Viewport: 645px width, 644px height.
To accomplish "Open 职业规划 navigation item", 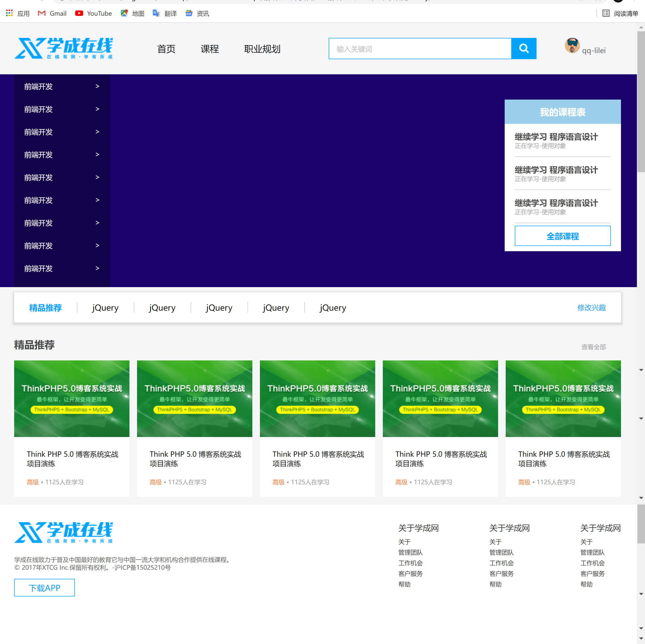I will 262,49.
